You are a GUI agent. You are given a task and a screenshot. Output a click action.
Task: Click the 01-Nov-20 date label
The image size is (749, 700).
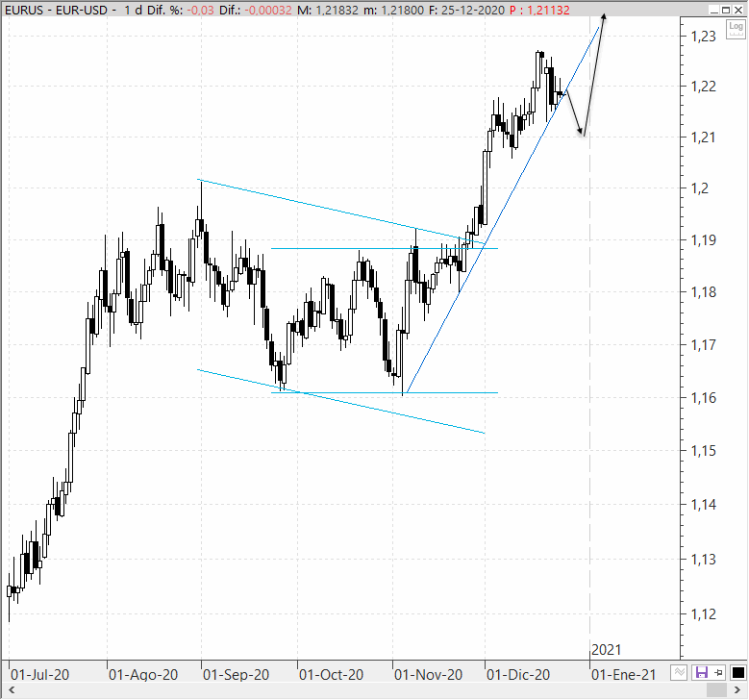click(429, 675)
